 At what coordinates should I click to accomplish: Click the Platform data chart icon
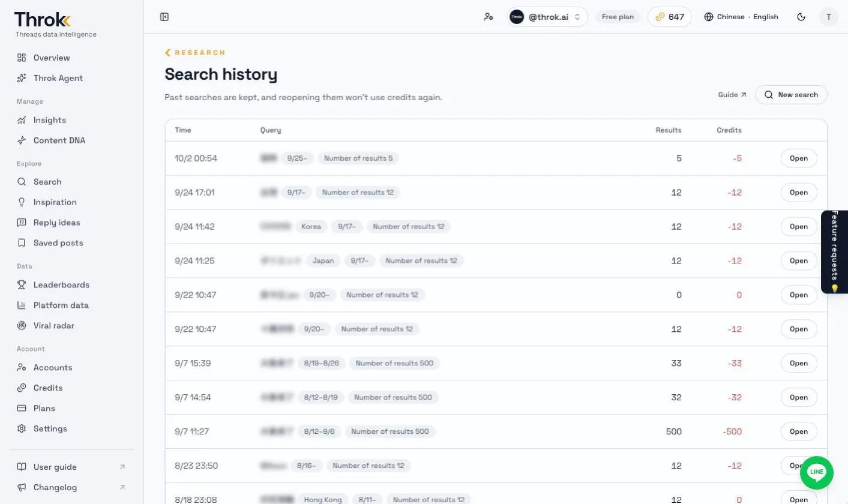(x=22, y=305)
